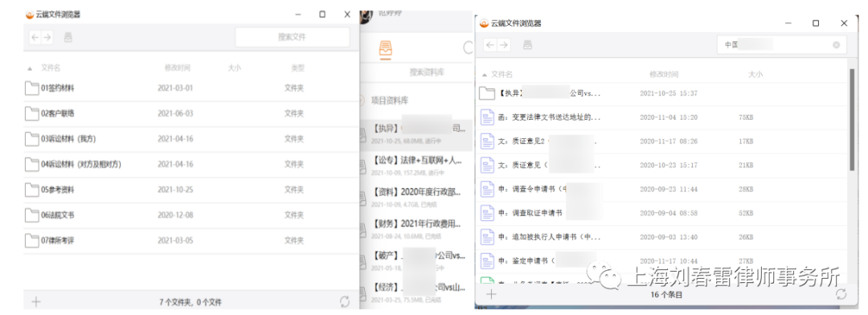
Task: Refresh the right file browser window list
Action: [841, 294]
